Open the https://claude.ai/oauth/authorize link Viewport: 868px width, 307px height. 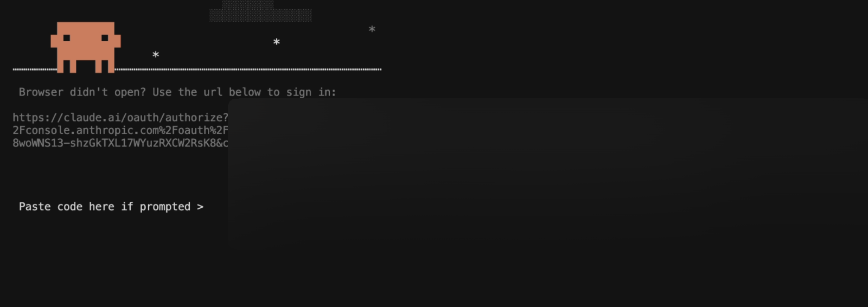pyautogui.click(x=120, y=118)
